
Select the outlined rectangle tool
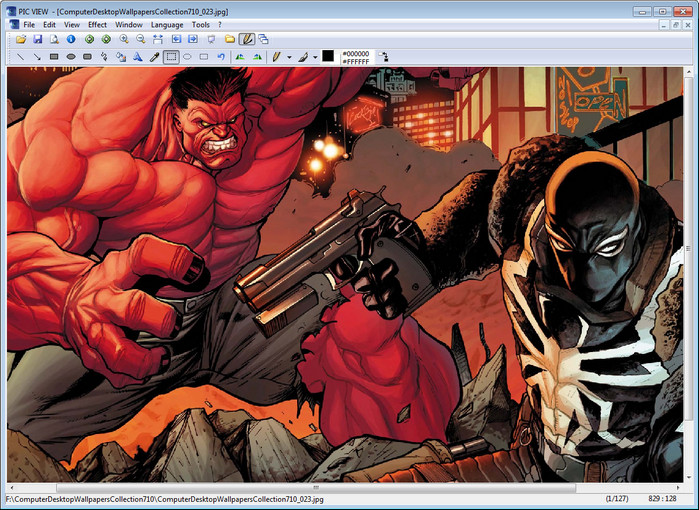point(204,57)
